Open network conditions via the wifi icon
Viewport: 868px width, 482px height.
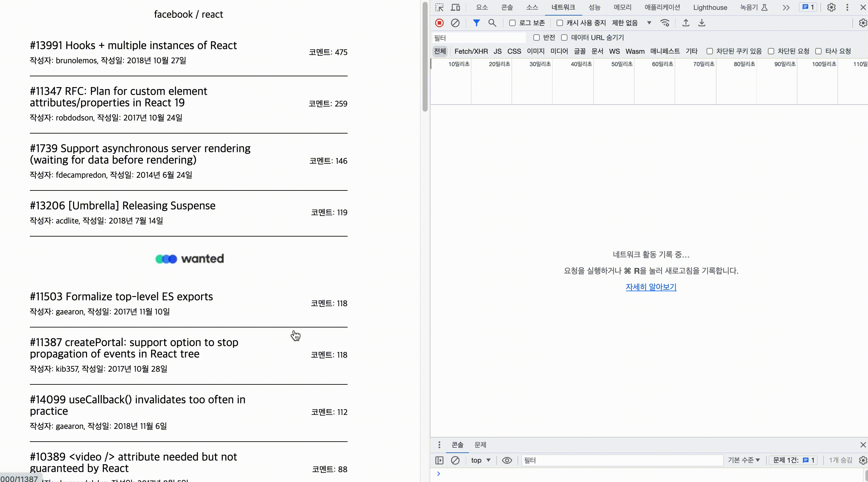(665, 23)
